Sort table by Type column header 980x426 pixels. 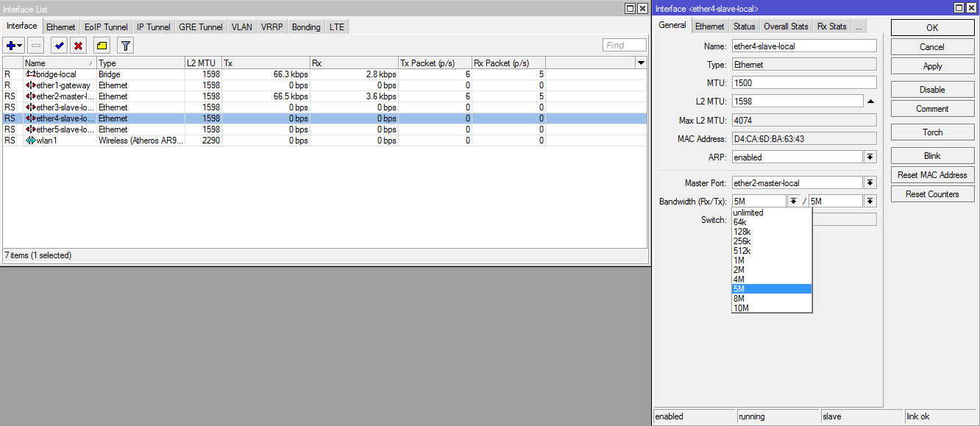pos(141,63)
